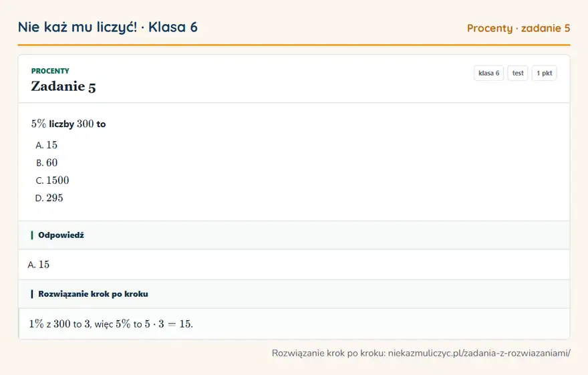
Task: Click the 'Nie każ mu liczyć! · Klasa 6' title
Action: pos(108,27)
